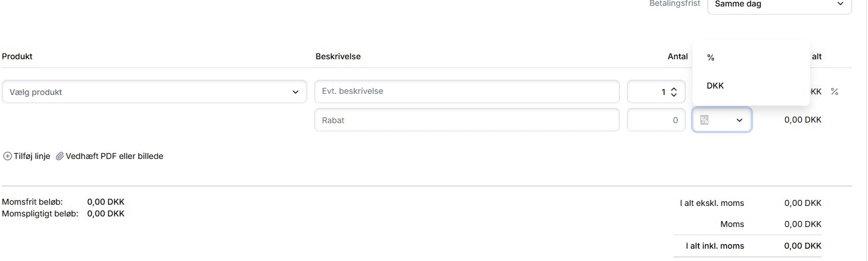This screenshot has height=261, width=868.
Task: Click the percent icon at the product row end
Action: click(835, 91)
